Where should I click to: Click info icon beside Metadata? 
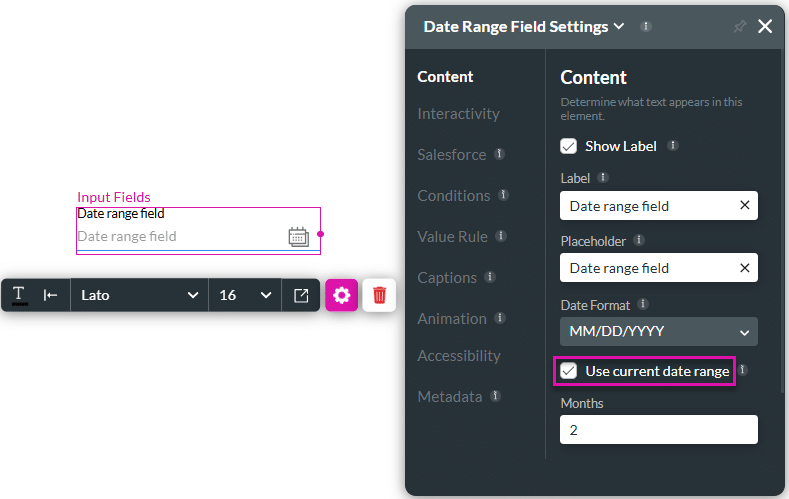coord(496,396)
